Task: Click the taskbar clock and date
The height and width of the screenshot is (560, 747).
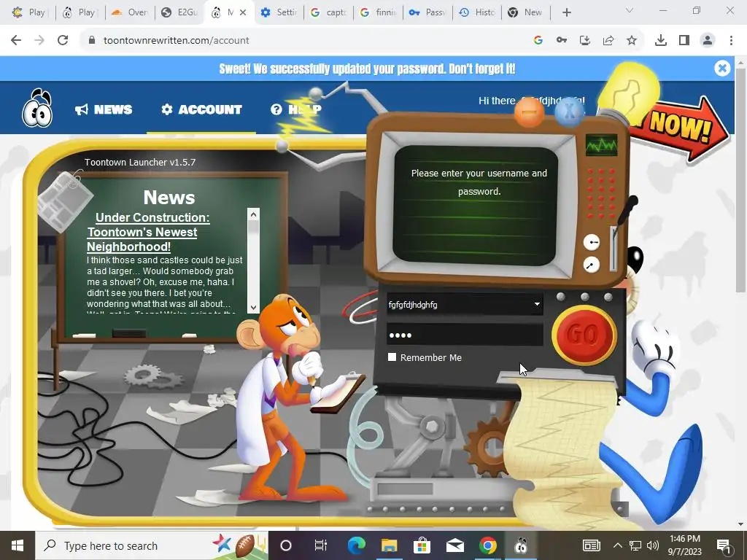Action: coord(684,545)
